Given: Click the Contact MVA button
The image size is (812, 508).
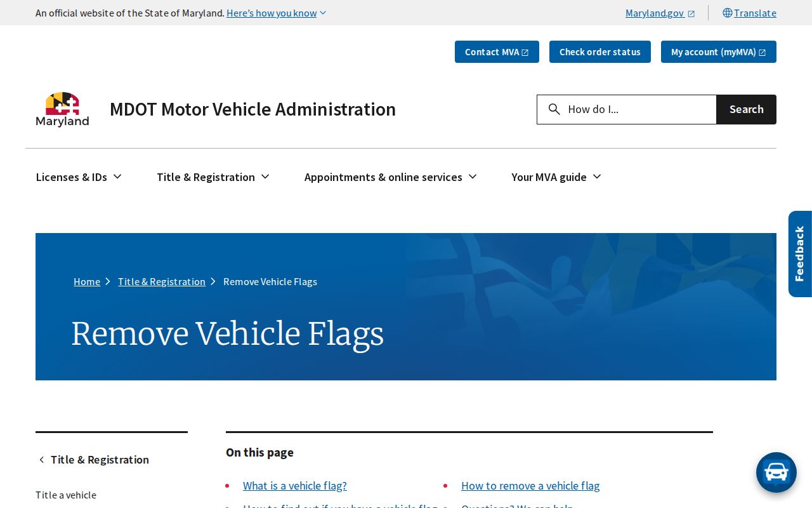Looking at the screenshot, I should click(x=497, y=52).
